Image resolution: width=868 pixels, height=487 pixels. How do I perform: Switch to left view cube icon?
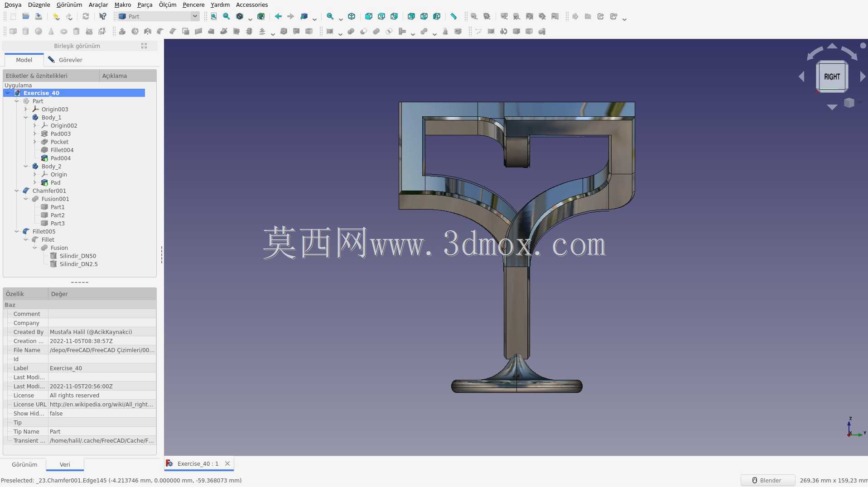tap(437, 16)
